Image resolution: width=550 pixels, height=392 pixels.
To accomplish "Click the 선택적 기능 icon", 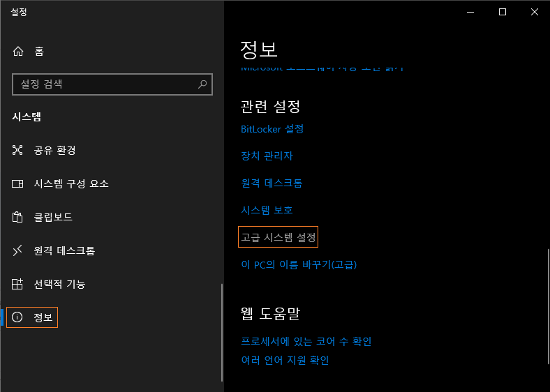I will coord(17,284).
